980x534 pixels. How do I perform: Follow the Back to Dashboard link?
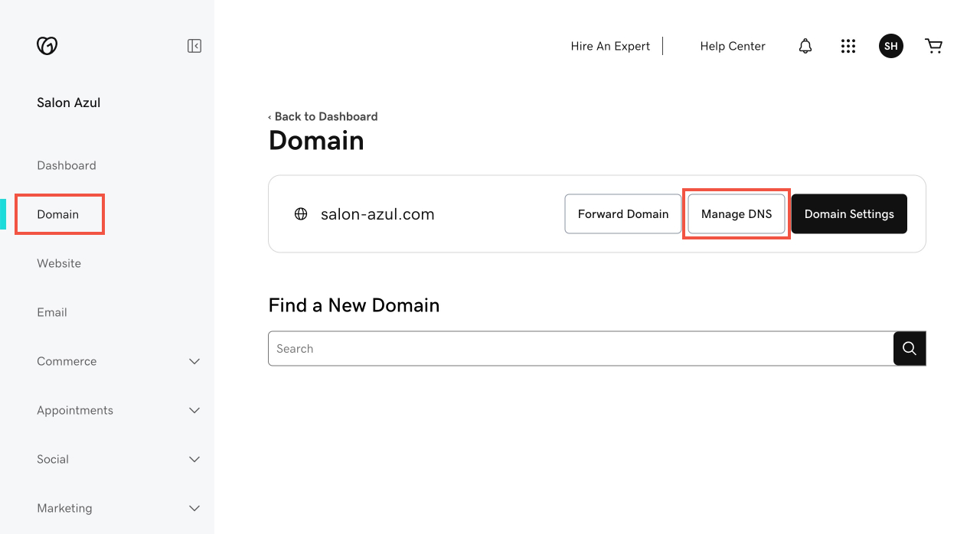coord(322,116)
